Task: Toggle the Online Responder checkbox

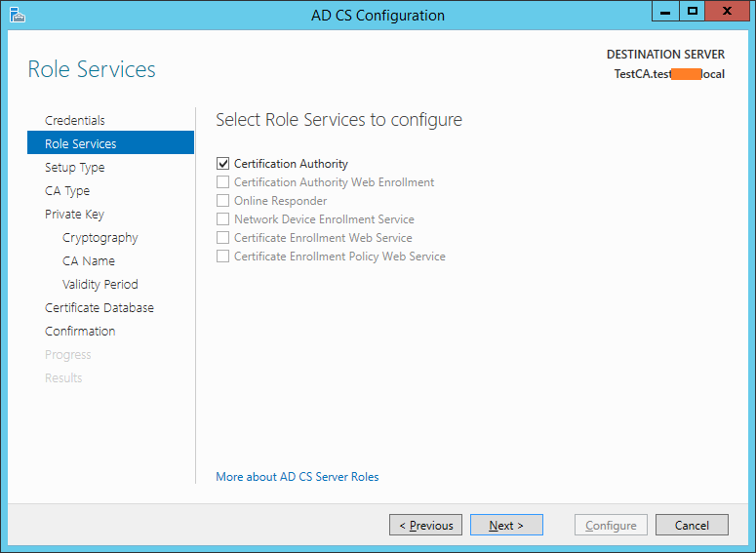Action: pos(223,201)
